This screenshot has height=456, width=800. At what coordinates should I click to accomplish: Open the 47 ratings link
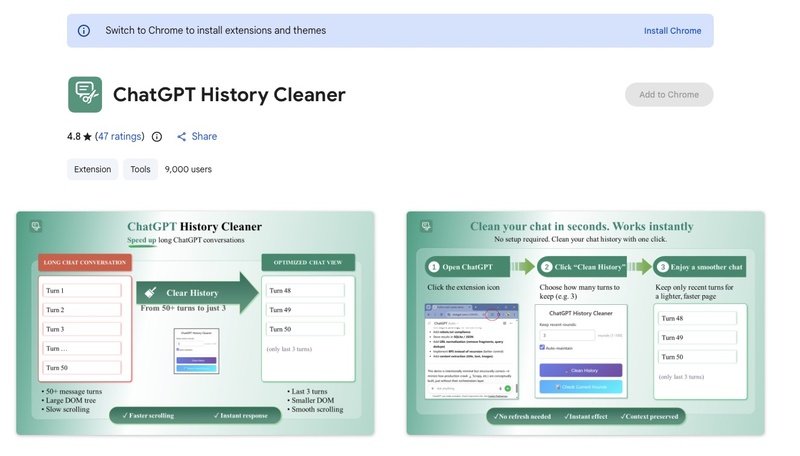[x=119, y=136]
